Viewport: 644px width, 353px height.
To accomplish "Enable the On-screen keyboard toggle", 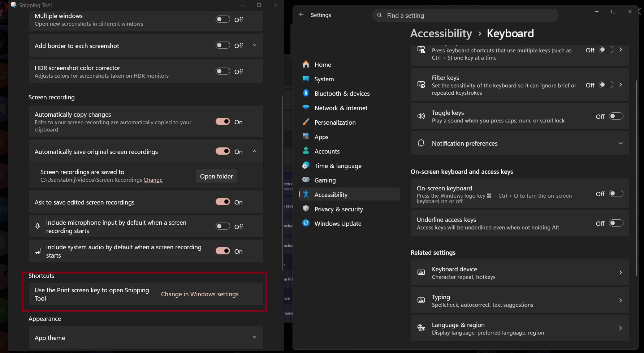I will coord(616,193).
